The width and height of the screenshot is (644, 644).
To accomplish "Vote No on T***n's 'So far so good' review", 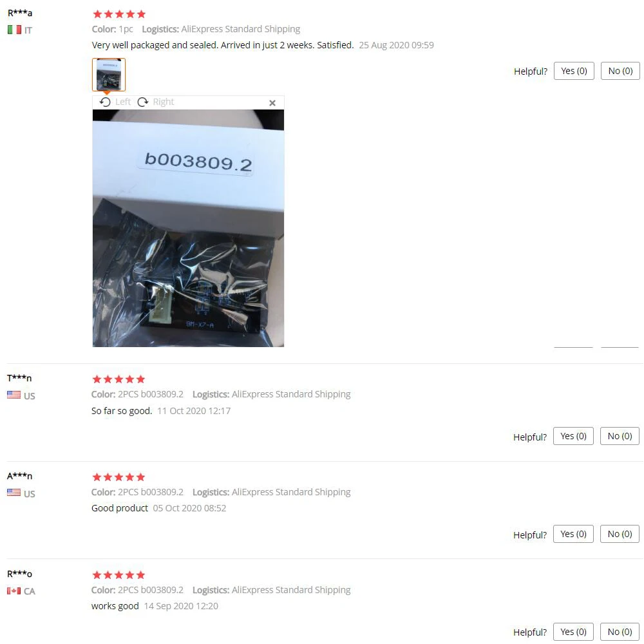I will pyautogui.click(x=620, y=436).
